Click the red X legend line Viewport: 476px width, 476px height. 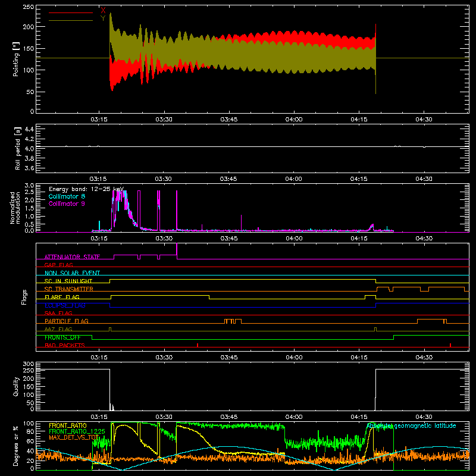coord(71,12)
